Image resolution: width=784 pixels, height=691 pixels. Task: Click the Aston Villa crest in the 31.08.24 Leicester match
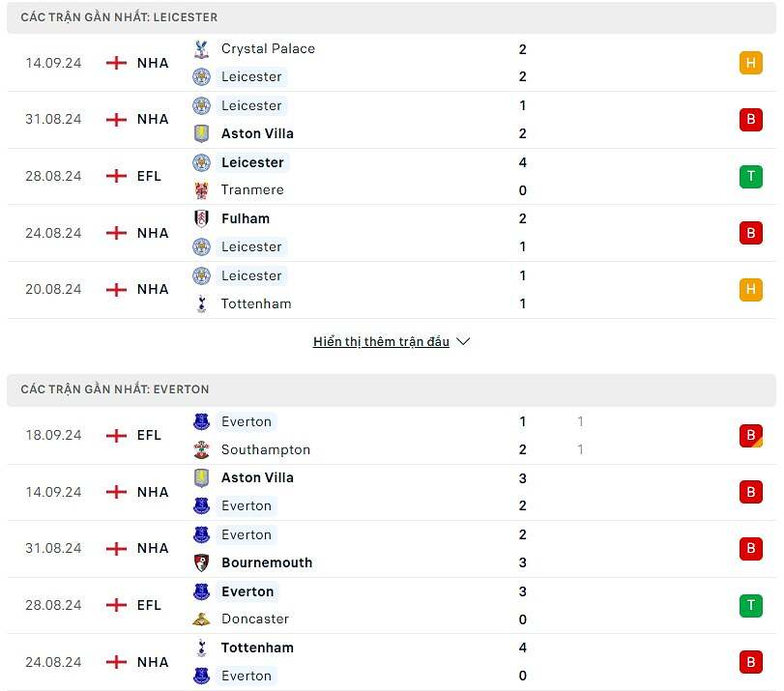tap(201, 133)
